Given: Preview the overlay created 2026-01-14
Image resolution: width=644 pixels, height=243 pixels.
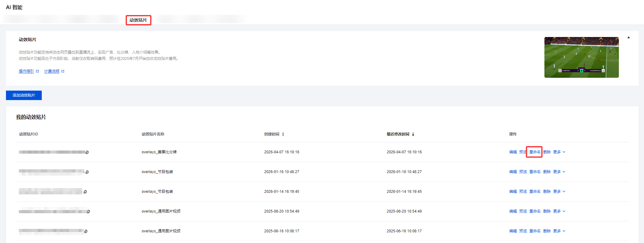Looking at the screenshot, I should [523, 192].
